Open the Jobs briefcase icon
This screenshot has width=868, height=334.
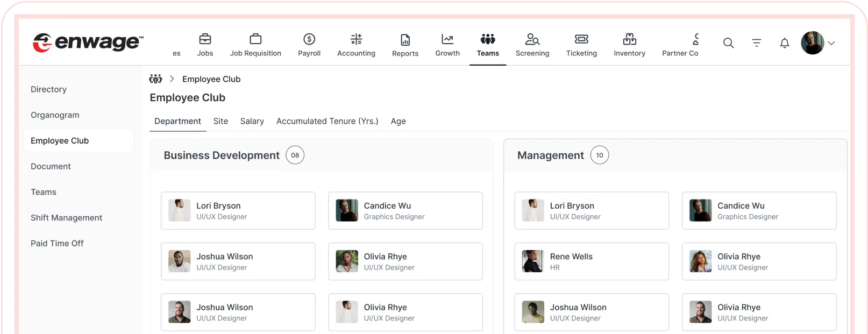coord(205,39)
